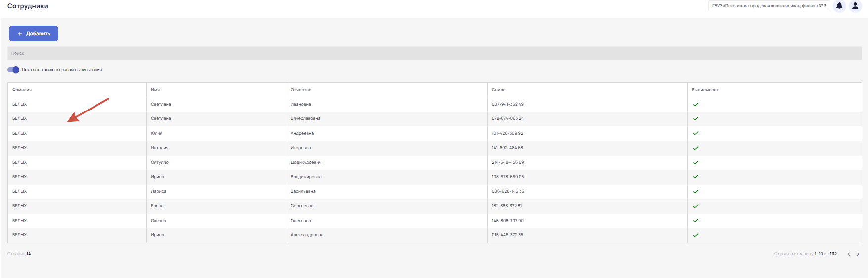
Task: Go to the next page with the right chevron
Action: (858, 254)
